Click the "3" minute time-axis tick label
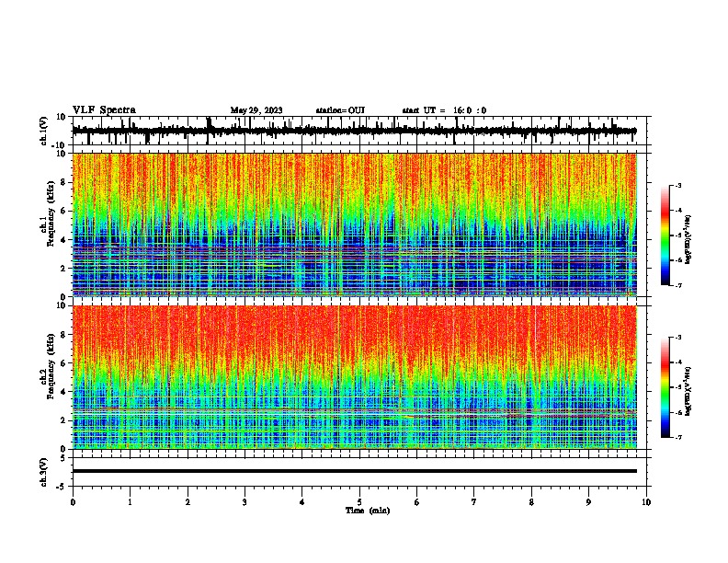Screen dimensions: 728x563 coord(245,502)
